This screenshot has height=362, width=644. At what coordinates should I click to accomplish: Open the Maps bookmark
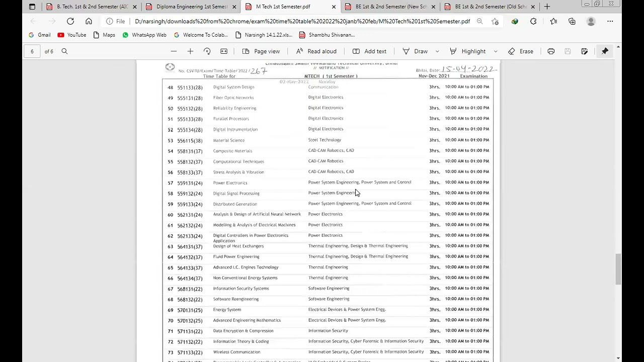coord(104,35)
